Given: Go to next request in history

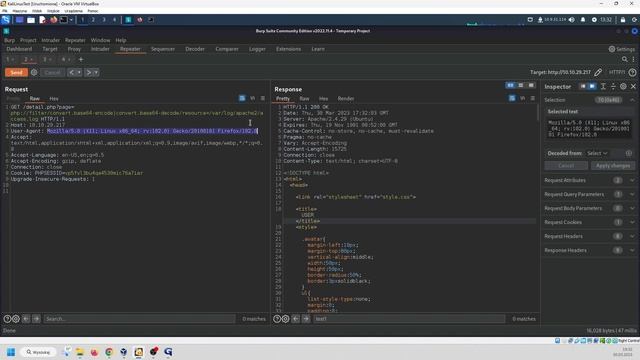Looking at the screenshot, I should (88, 73).
